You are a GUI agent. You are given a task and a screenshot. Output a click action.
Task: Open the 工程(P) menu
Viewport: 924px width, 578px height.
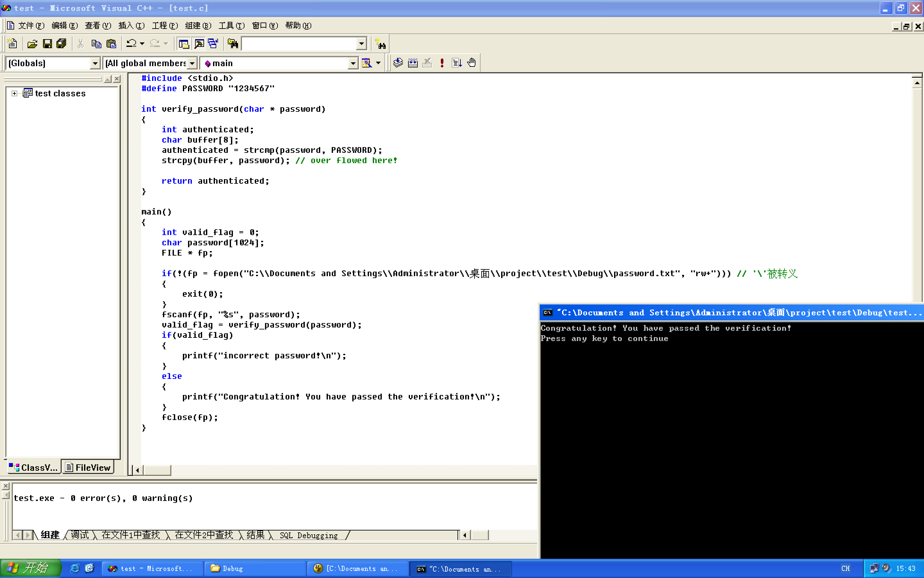165,26
